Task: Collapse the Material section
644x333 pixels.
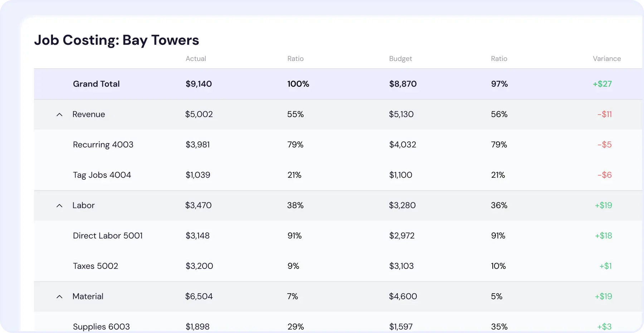Action: pos(59,296)
